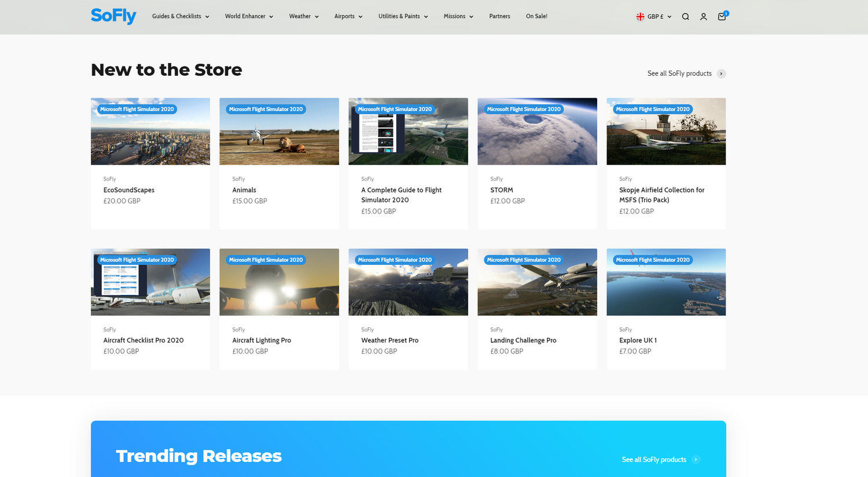Open the Landing Challenge Pro product
The width and height of the screenshot is (868, 477).
[x=523, y=340]
